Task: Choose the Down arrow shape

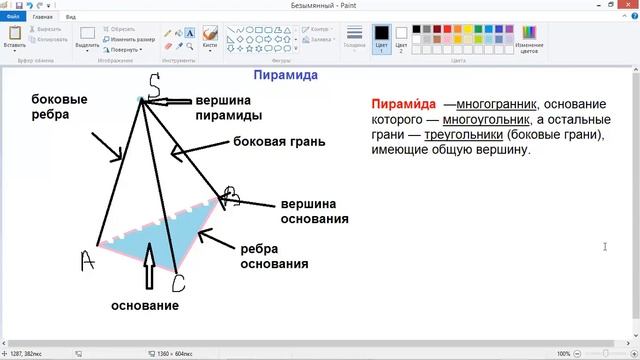Action: [231, 49]
